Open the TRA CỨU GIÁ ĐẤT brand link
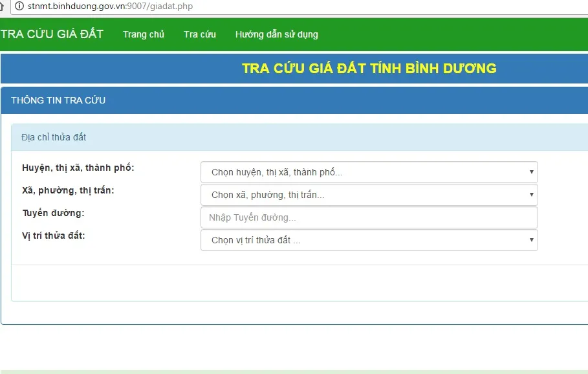This screenshot has height=374, width=588. pyautogui.click(x=52, y=34)
